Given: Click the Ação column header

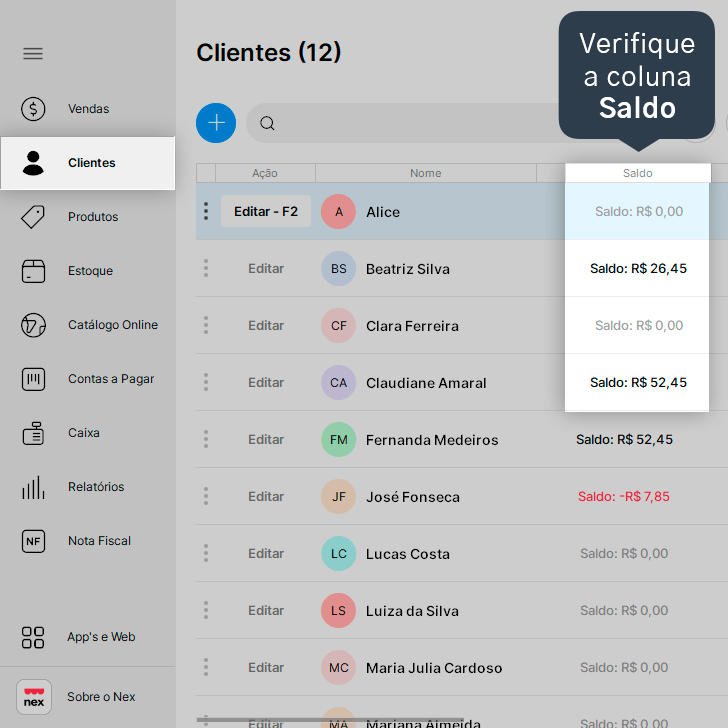Looking at the screenshot, I should 265,173.
